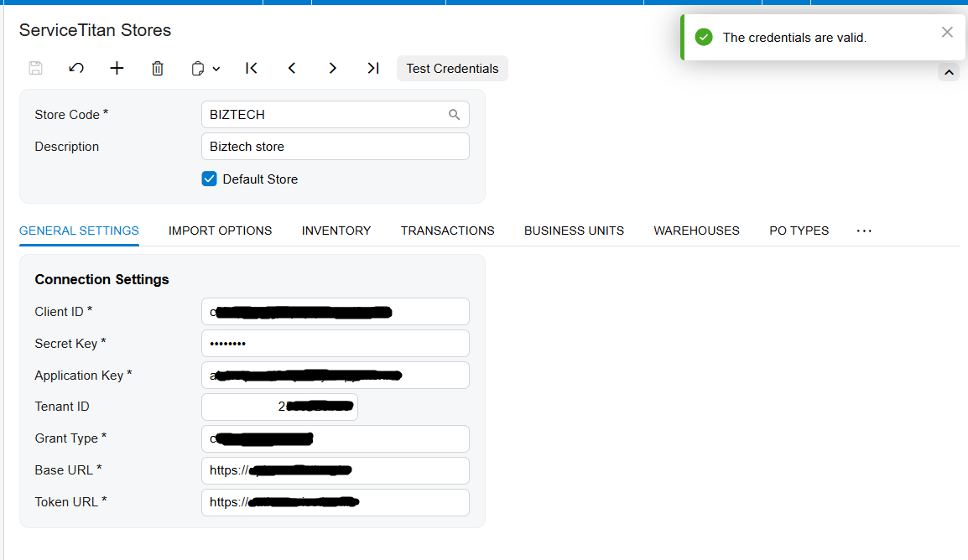Click 'The credentials are valid.' message
Viewport: 968px width, 560px height.
[794, 38]
